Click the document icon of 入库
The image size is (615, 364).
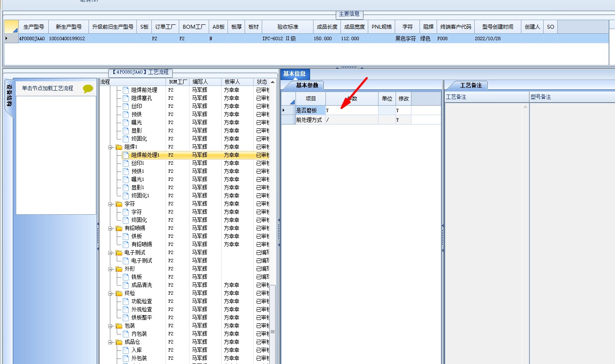[126, 350]
